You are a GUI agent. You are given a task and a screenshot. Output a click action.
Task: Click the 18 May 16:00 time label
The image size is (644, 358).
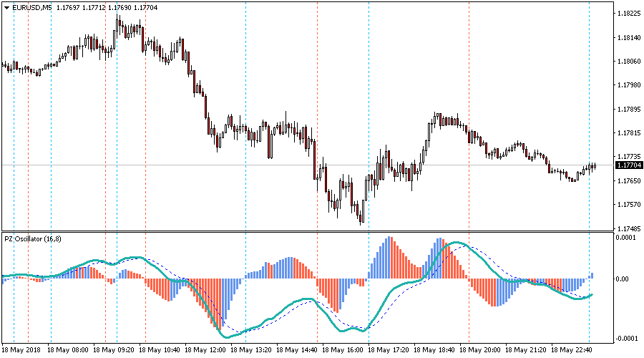pos(343,350)
